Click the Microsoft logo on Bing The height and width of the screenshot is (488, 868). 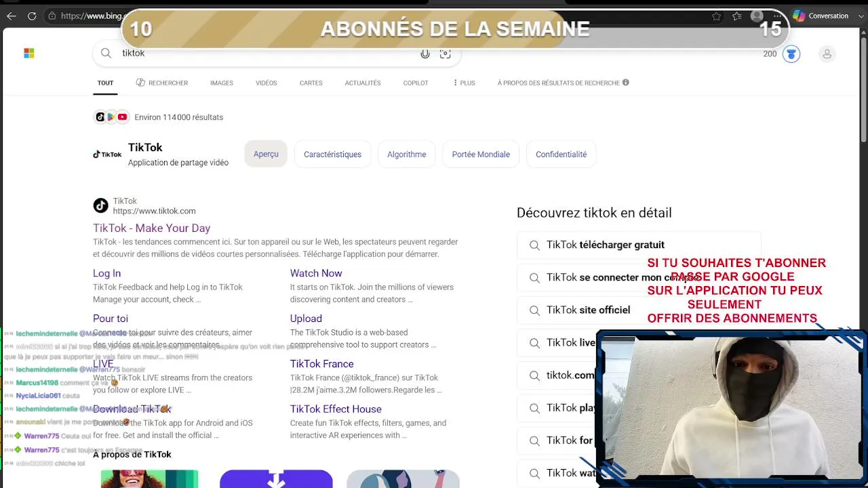(x=29, y=53)
